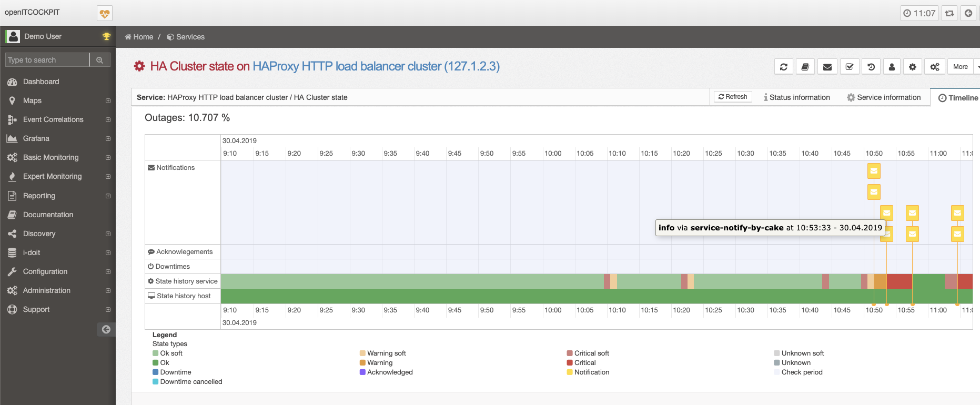
Task: Expand the Event Correlations plus icon
Action: pyautogui.click(x=108, y=119)
